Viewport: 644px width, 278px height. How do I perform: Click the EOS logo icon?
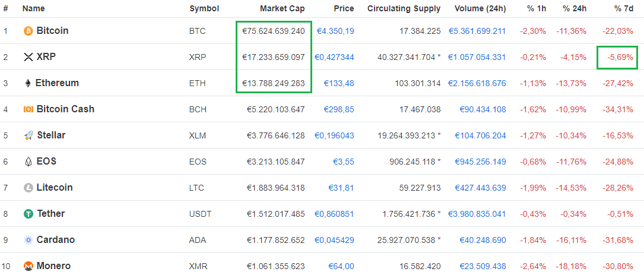pos(28,162)
